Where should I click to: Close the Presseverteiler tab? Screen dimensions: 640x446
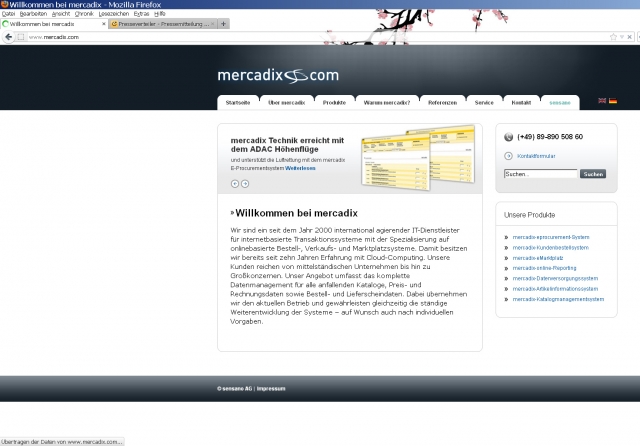click(212, 24)
